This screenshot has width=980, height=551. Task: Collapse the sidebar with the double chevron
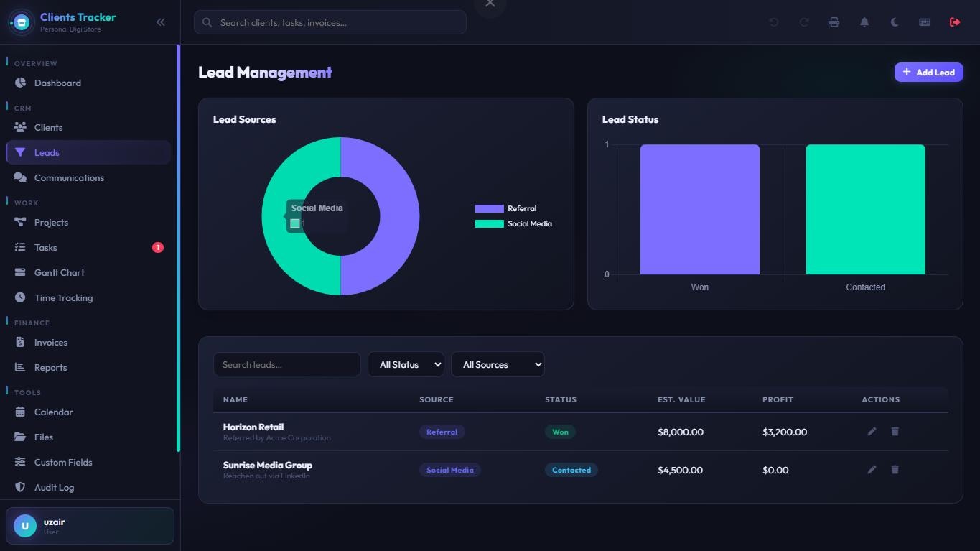[161, 22]
